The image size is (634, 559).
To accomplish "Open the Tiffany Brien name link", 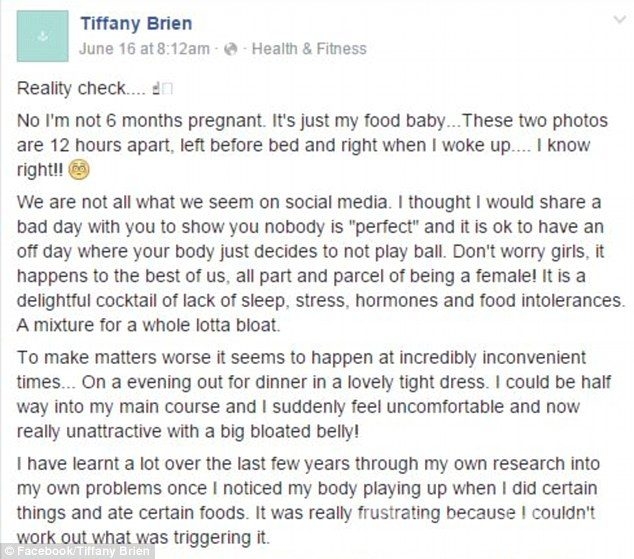I will coord(136,23).
